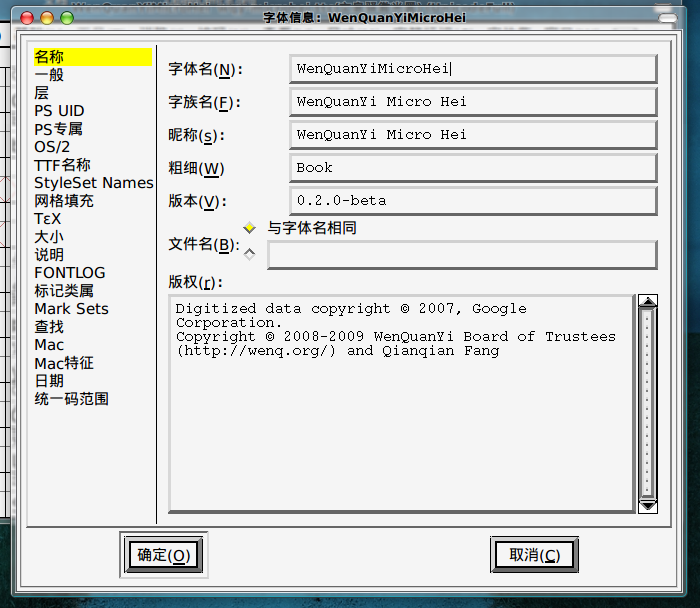Viewport: 700px width, 608px height.
Task: Open the 标记类属 section
Action: pyautogui.click(x=64, y=291)
